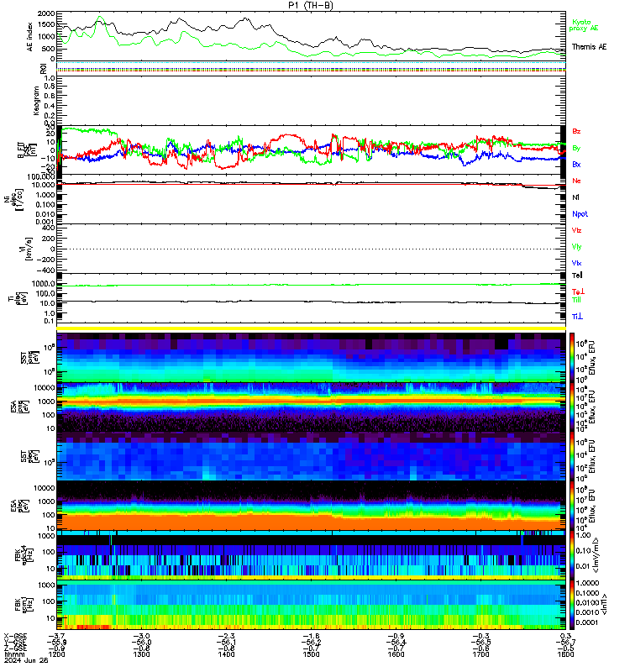Click the hhmm row label

[x=13, y=654]
